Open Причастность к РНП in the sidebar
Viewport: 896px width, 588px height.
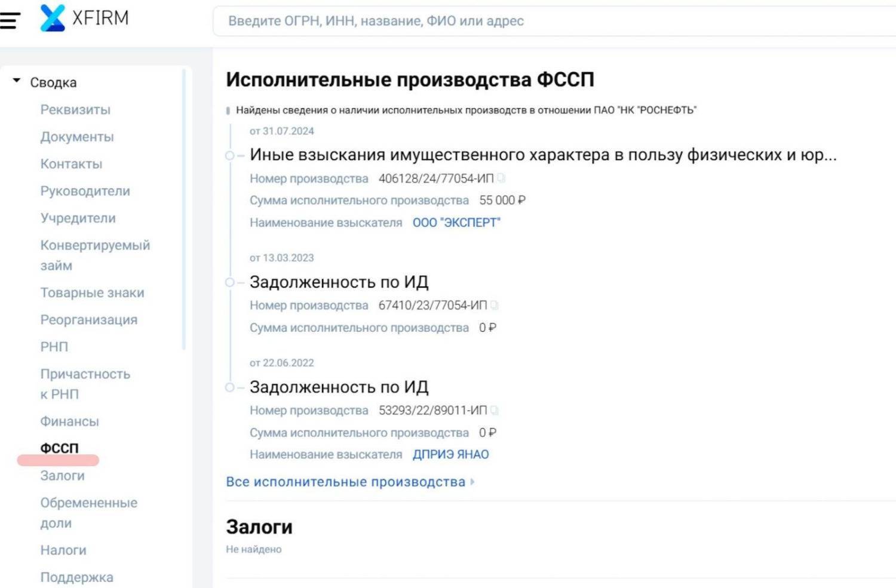coord(85,384)
